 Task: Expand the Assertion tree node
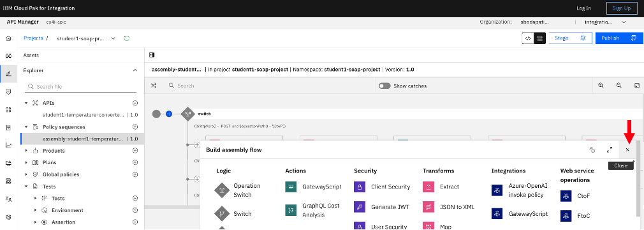click(35, 222)
